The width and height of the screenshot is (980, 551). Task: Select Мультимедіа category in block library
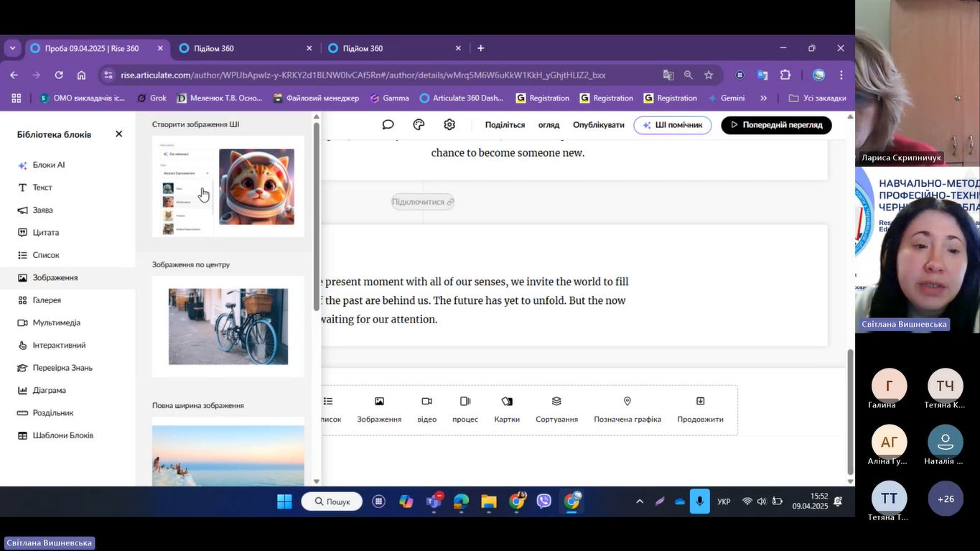point(56,323)
